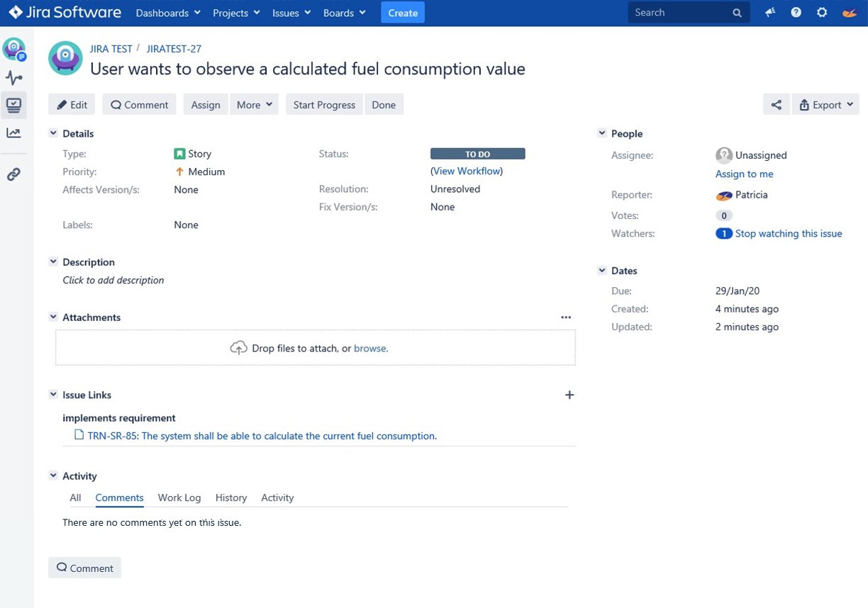Select the Activity pulse icon in the sidebar
This screenshot has height=608, width=868.
14,78
